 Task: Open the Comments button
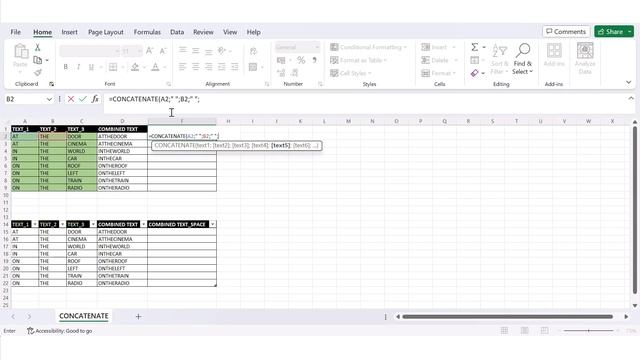coord(566,31)
